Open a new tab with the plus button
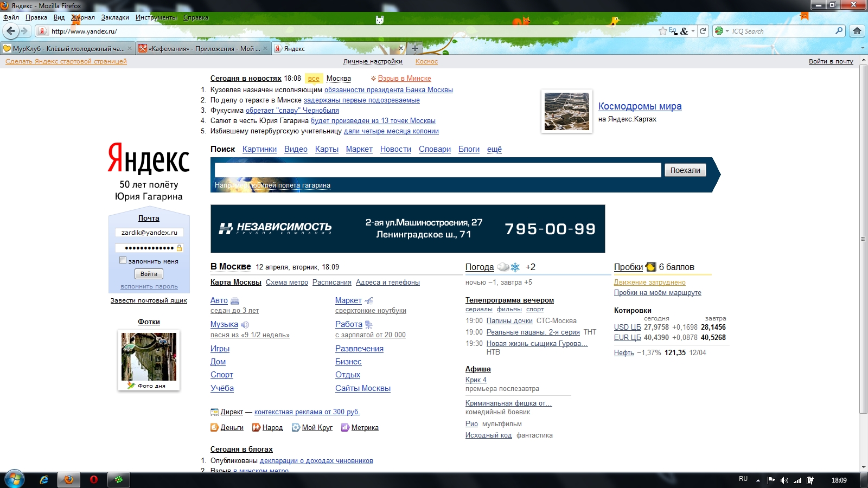Screen dimensions: 868x488 coord(415,48)
